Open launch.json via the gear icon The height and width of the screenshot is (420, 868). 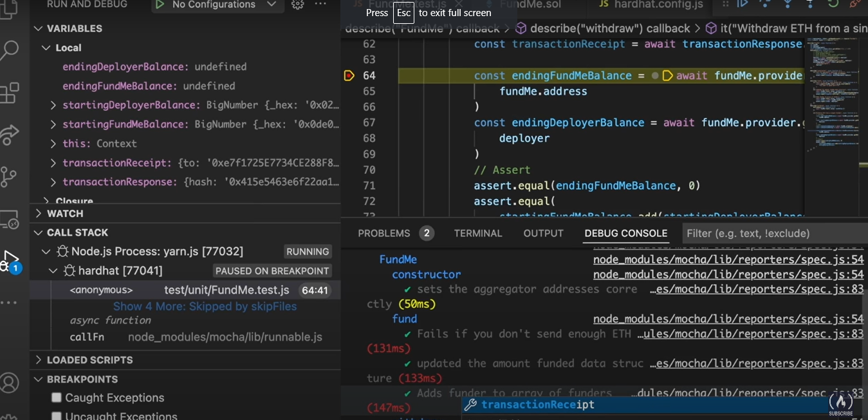297,5
